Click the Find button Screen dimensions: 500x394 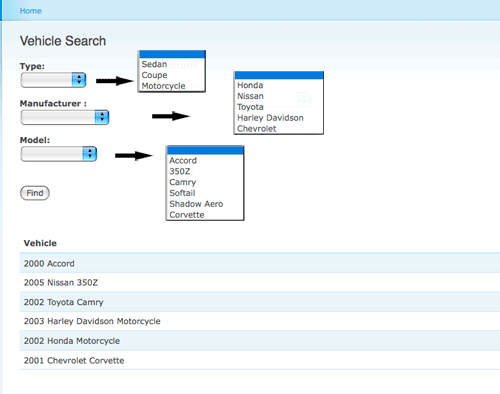(35, 193)
